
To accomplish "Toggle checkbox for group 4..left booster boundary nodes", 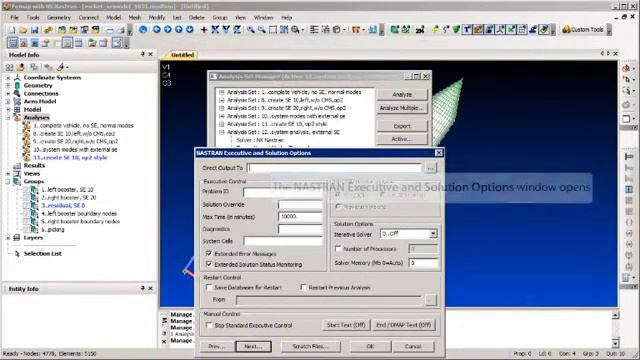I will 26,213.
